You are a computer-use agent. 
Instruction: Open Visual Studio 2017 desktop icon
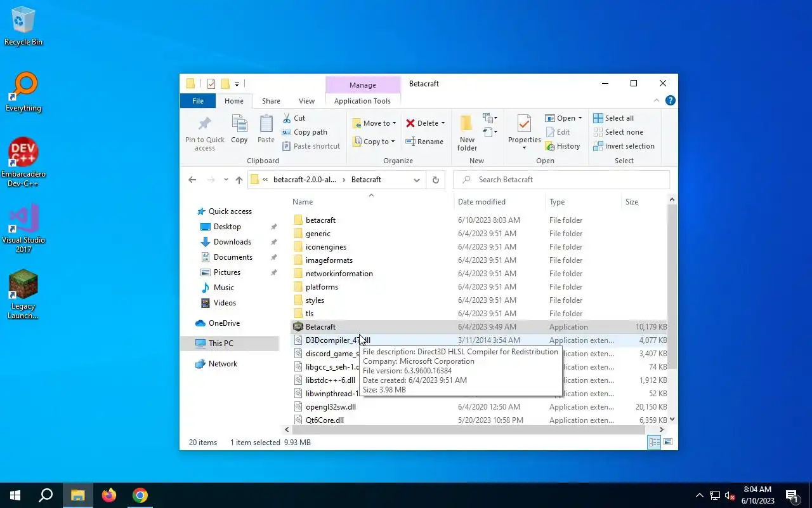(23, 229)
